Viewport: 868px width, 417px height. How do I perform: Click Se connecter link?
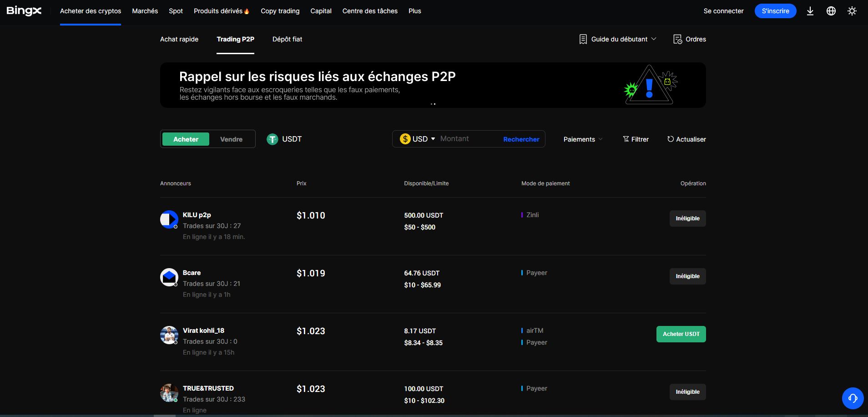723,11
